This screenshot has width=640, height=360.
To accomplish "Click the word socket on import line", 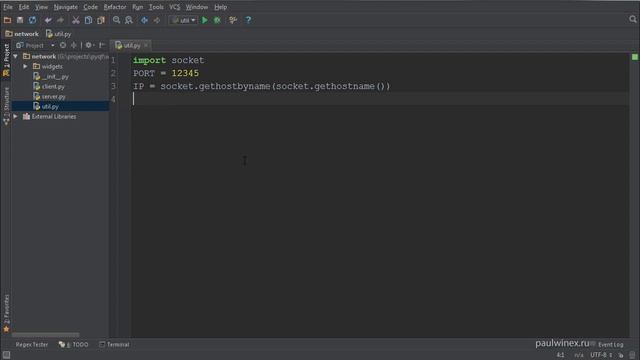I will pyautogui.click(x=187, y=60).
